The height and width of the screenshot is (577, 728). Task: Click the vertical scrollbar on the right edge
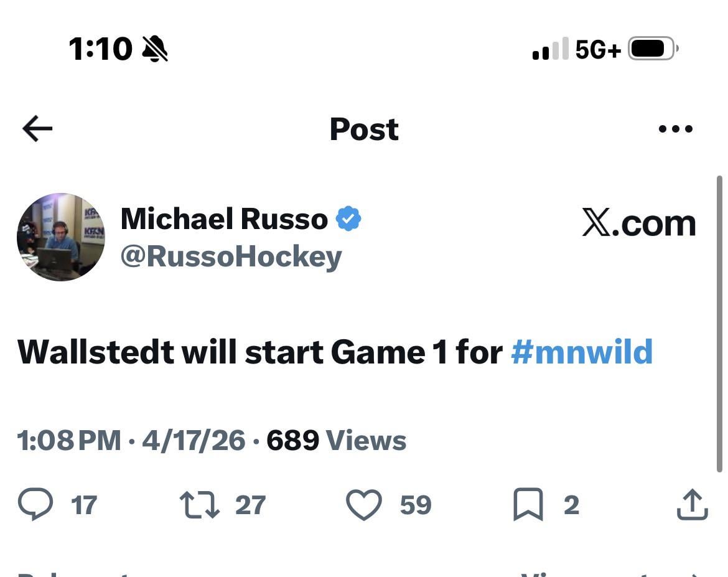[x=719, y=324]
